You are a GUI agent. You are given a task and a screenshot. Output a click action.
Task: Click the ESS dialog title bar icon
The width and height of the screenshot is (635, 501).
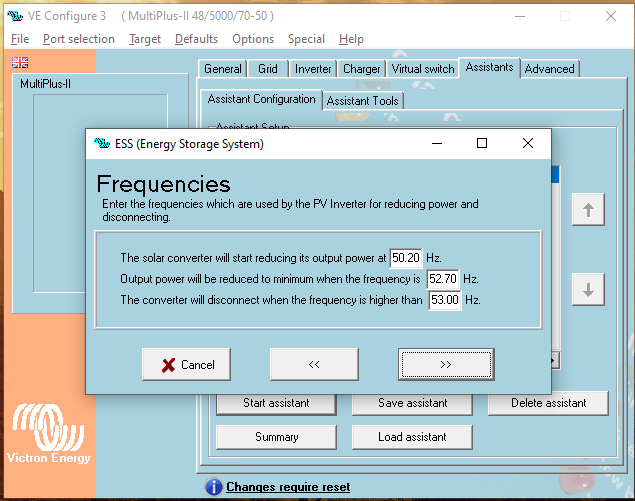pyautogui.click(x=101, y=144)
